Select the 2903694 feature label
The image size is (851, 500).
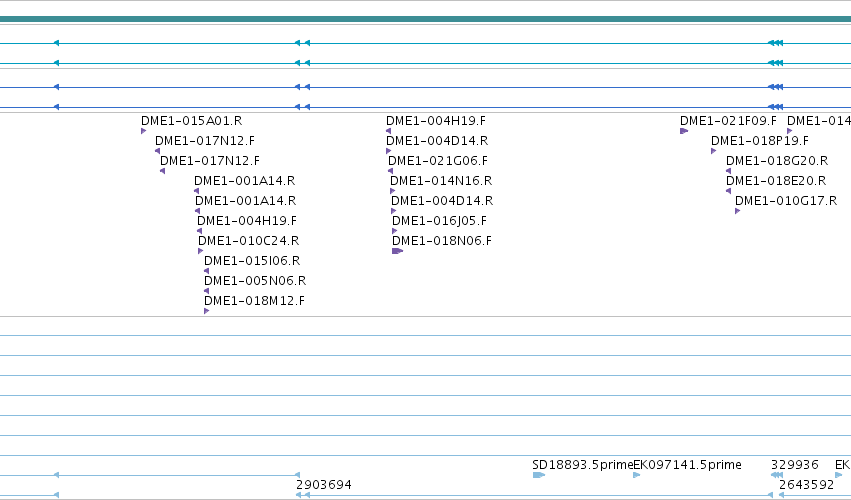[x=324, y=485]
